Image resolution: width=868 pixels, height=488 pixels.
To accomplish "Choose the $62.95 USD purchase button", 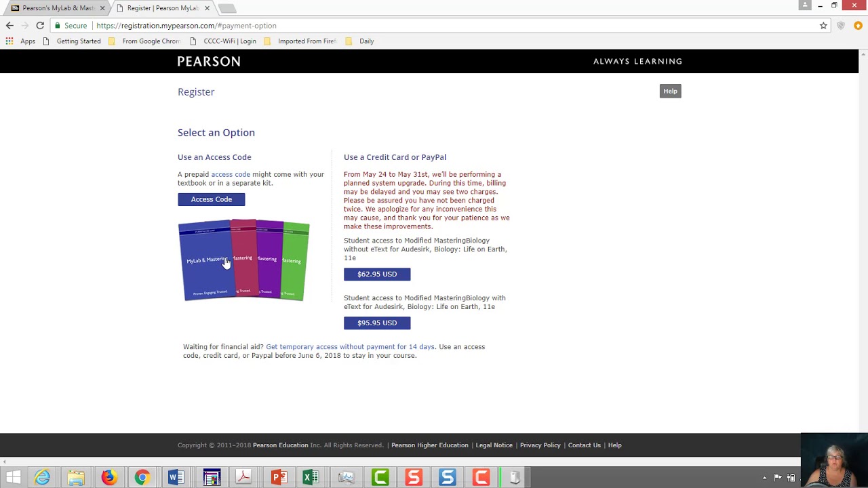I will pos(377,274).
